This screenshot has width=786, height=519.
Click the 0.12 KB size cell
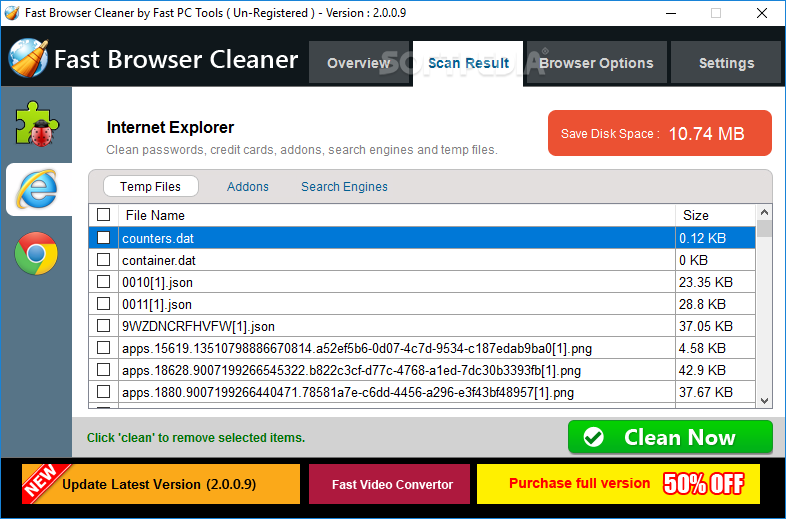(x=715, y=238)
